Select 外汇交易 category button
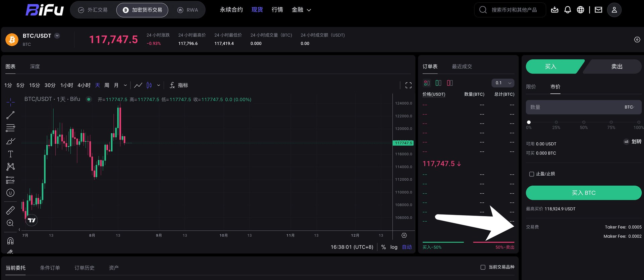This screenshot has height=280, width=644. click(93, 10)
